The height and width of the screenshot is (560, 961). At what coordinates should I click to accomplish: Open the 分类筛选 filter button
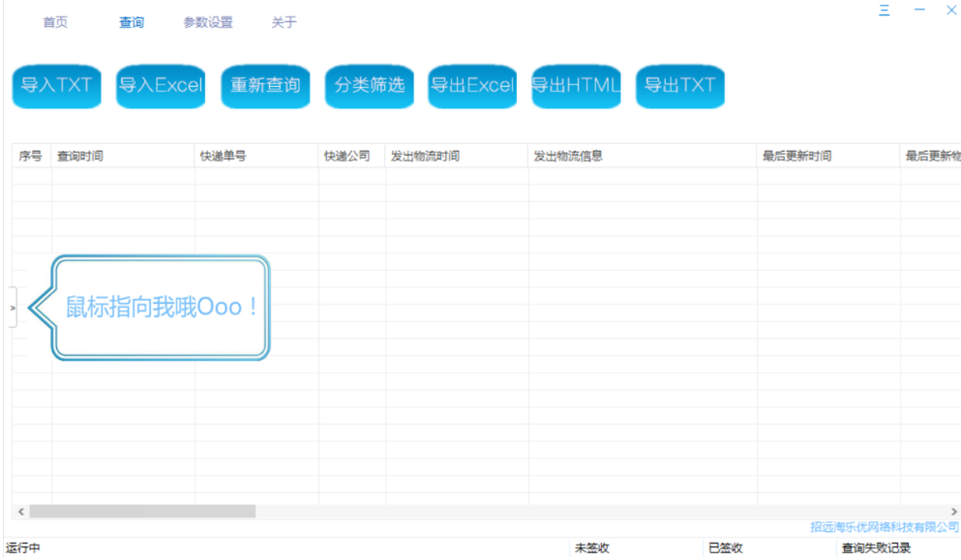point(369,86)
